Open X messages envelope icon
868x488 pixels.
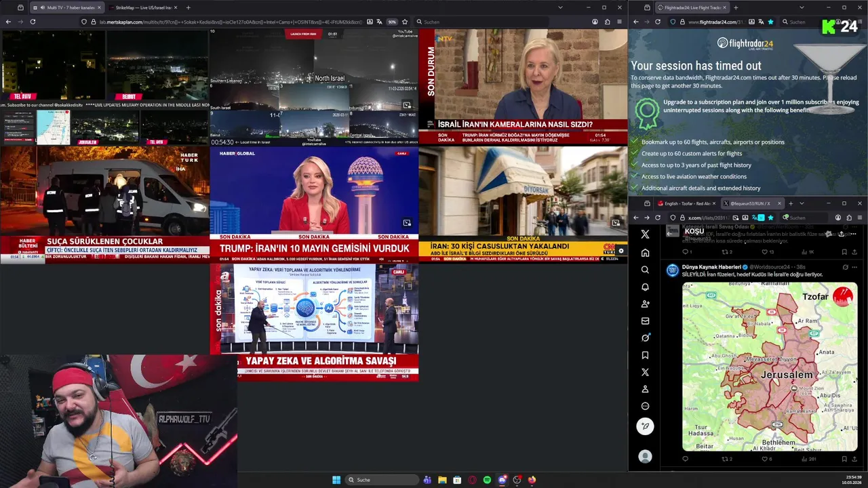645,321
